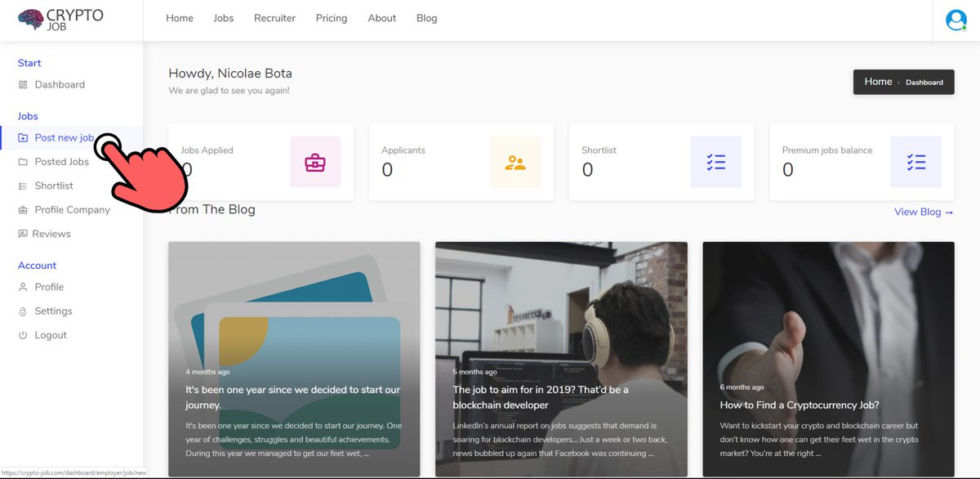Click the Dashboard grid icon in sidebar
Image resolution: width=980 pixels, height=479 pixels.
click(23, 85)
